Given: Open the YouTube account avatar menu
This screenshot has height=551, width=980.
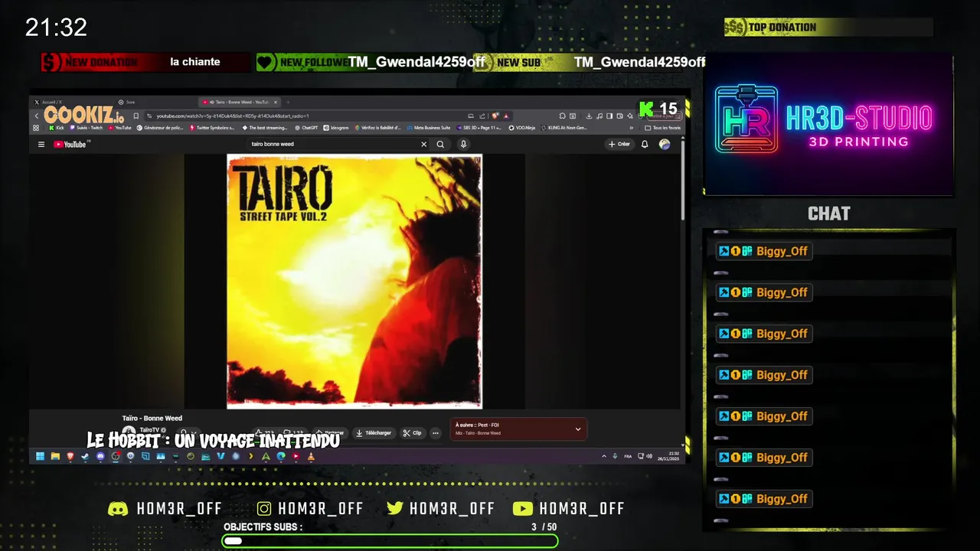Looking at the screenshot, I should pyautogui.click(x=665, y=144).
